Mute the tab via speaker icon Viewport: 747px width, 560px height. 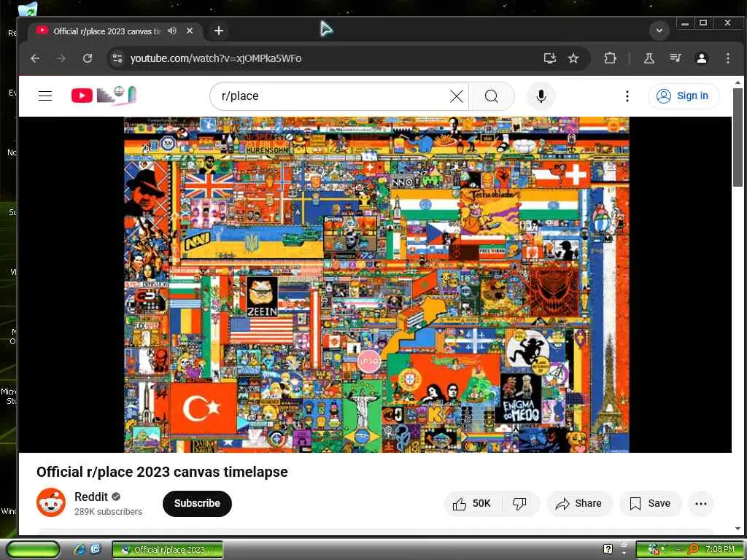point(172,31)
